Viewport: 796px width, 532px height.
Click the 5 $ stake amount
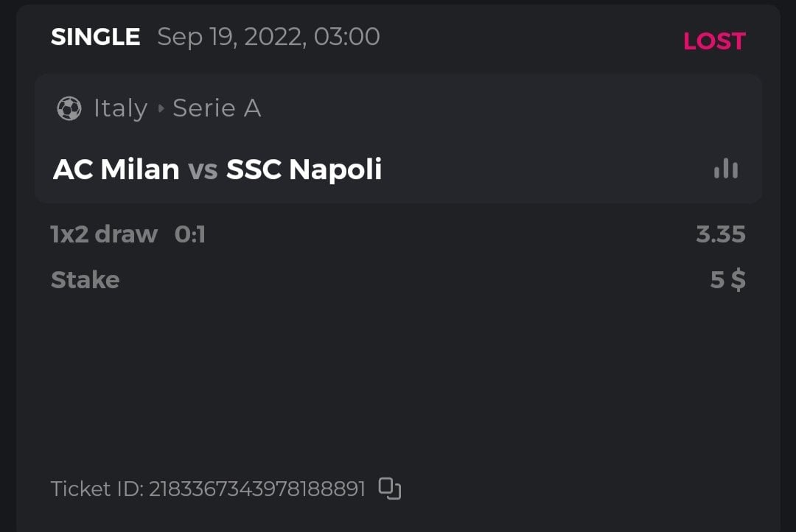727,280
